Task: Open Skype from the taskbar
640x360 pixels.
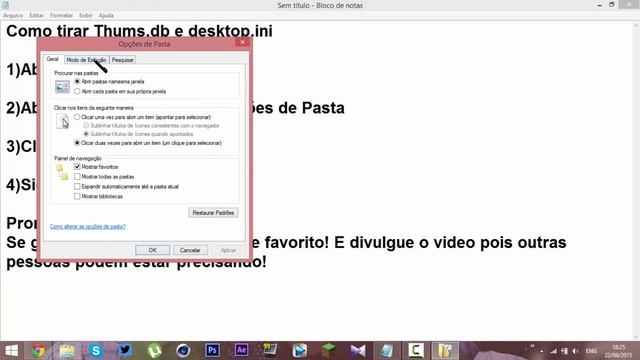Action: coord(96,351)
